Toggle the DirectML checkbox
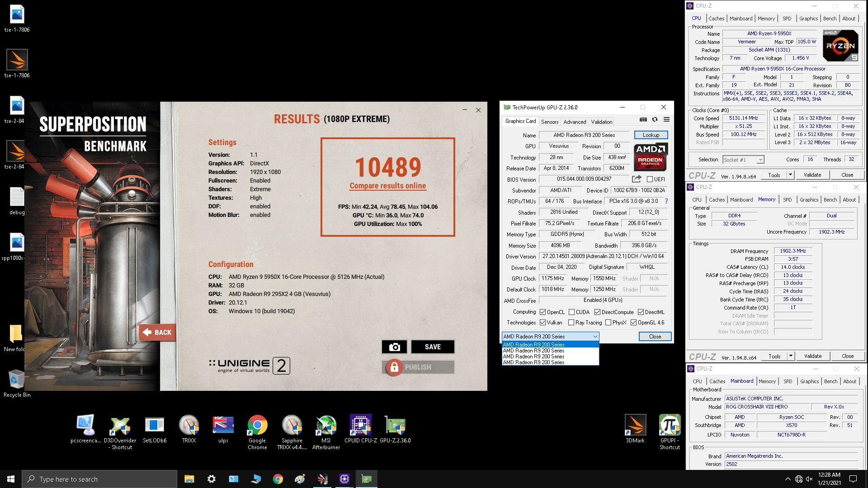Screen dimensions: 868x488 641,312
